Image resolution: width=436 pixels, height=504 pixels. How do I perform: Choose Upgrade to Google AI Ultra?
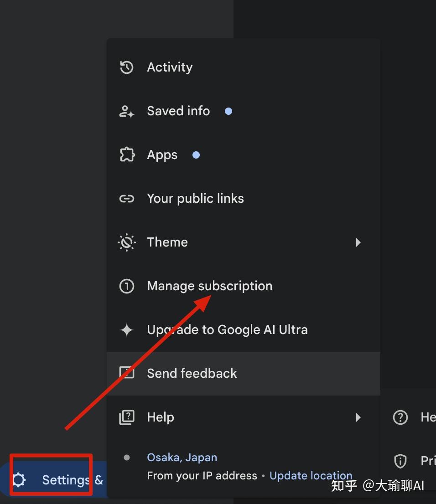coord(227,330)
